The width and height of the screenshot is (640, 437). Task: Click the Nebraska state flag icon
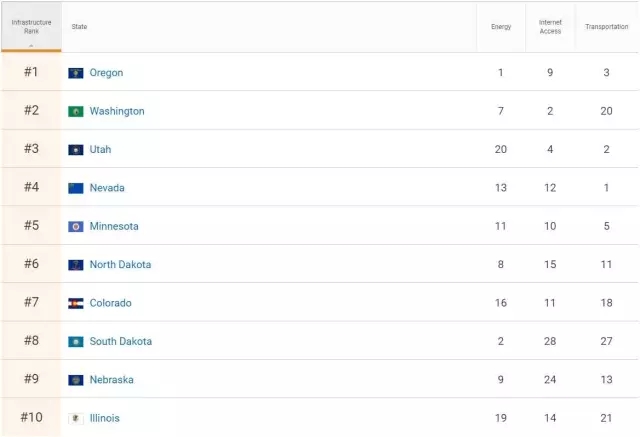[x=76, y=380]
